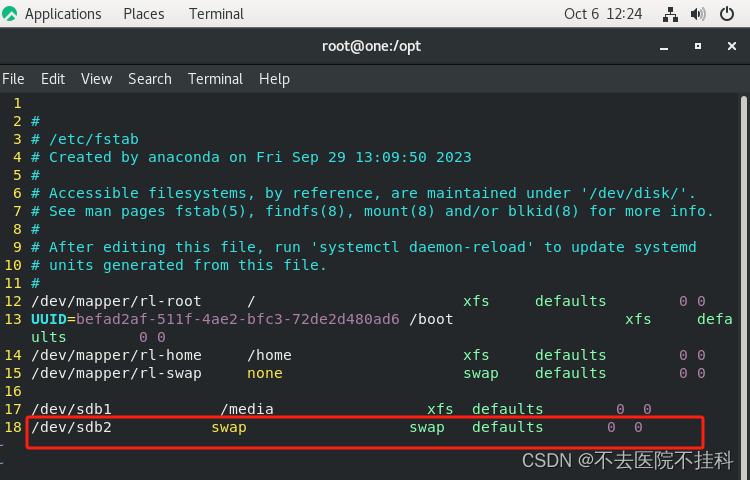Screen dimensions: 750x480
Task: Click the 'Created by anaconda' line
Action: (x=251, y=157)
